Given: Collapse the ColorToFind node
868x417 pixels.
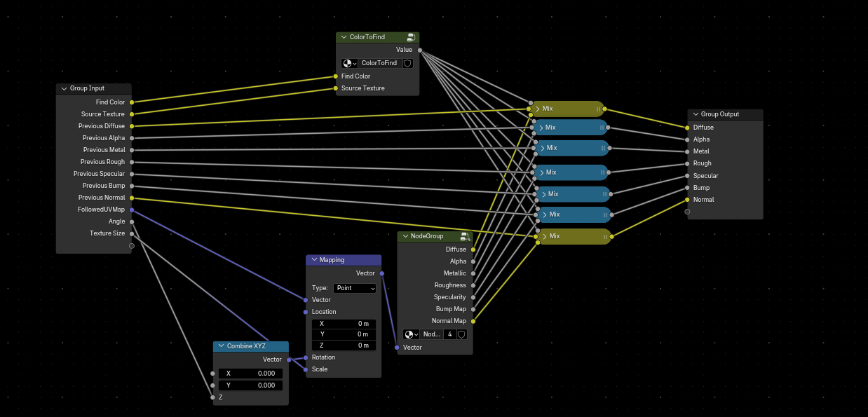Looking at the screenshot, I should 344,37.
